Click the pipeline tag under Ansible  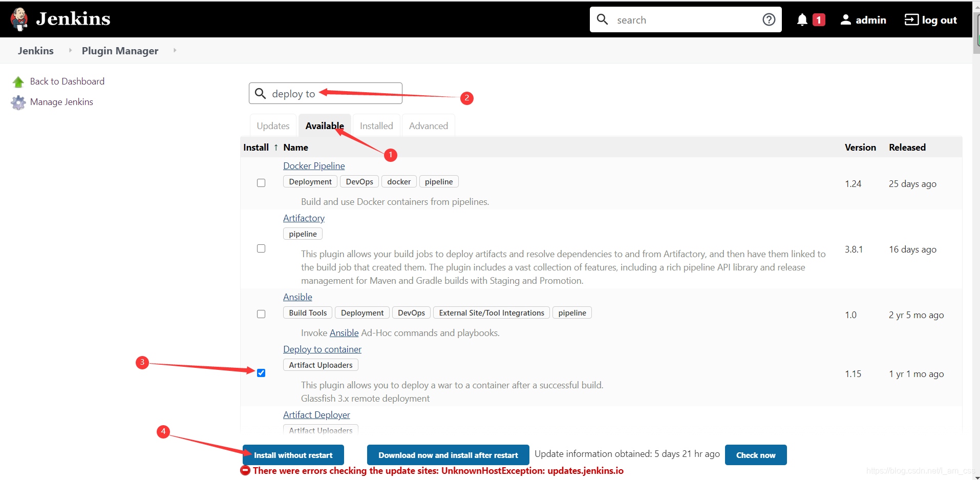pyautogui.click(x=572, y=313)
